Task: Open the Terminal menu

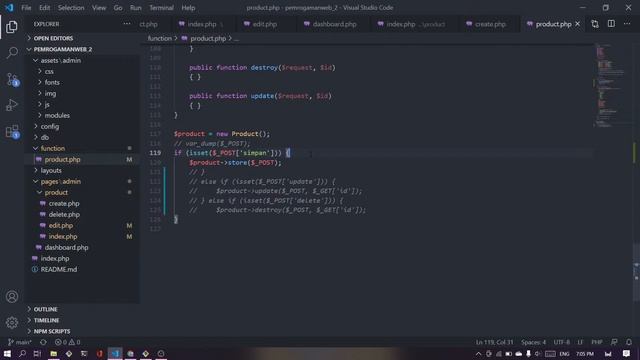Action: tap(161, 8)
